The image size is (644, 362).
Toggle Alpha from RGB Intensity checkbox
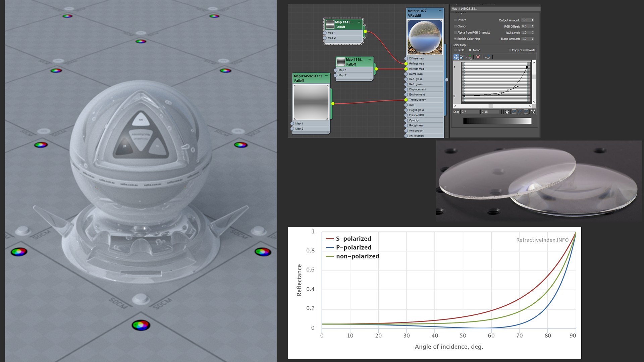pyautogui.click(x=455, y=33)
